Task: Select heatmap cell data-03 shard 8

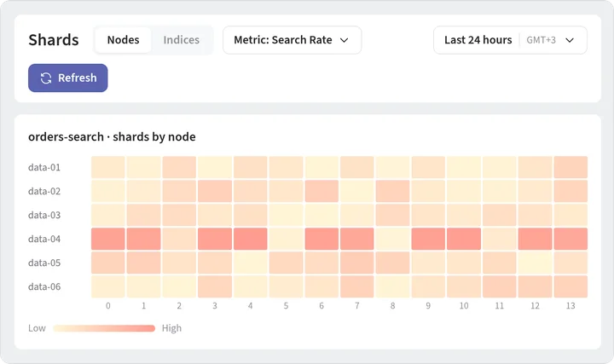Action: pyautogui.click(x=393, y=215)
